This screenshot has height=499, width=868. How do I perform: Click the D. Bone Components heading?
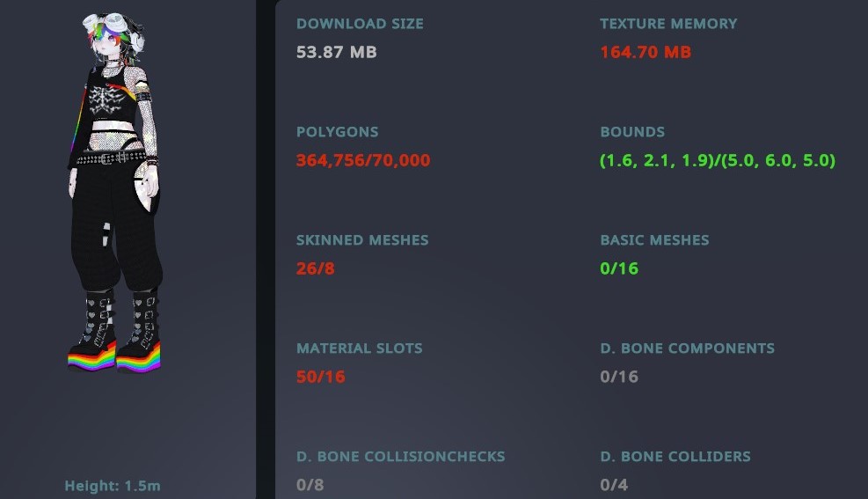pyautogui.click(x=688, y=349)
